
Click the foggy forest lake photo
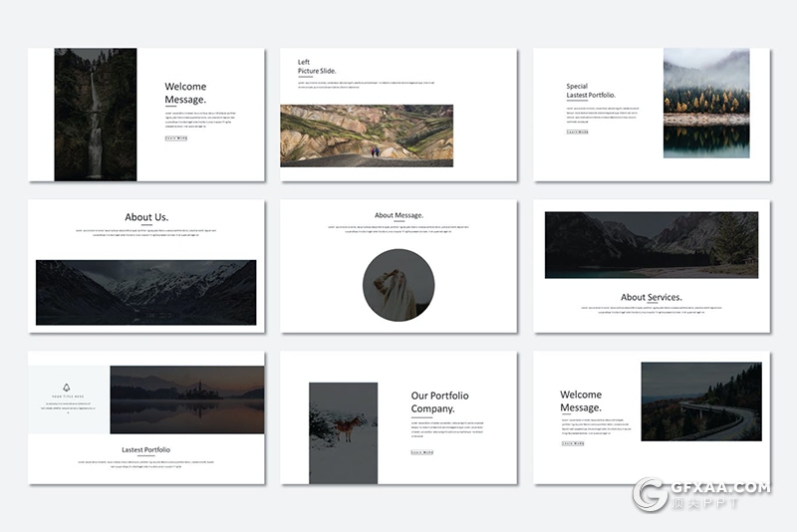coord(706,103)
